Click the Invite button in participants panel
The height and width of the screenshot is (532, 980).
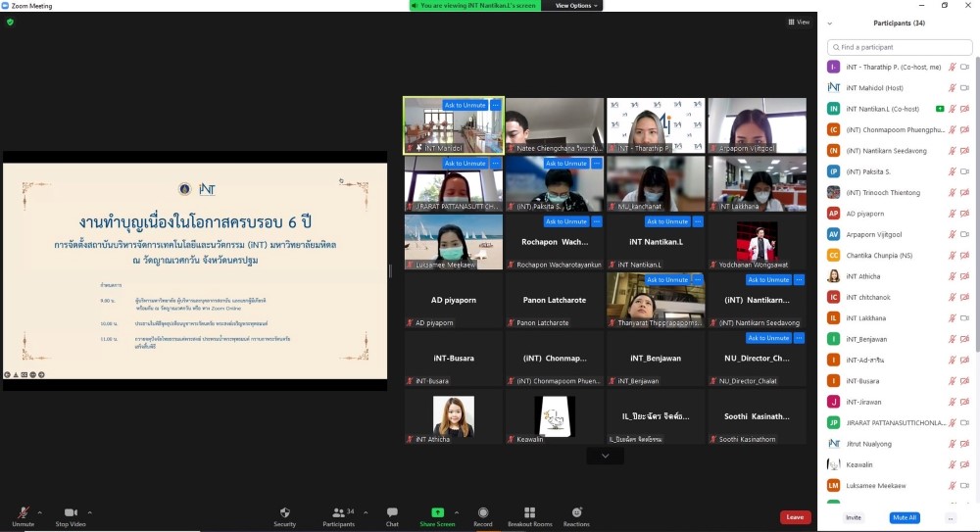point(854,517)
